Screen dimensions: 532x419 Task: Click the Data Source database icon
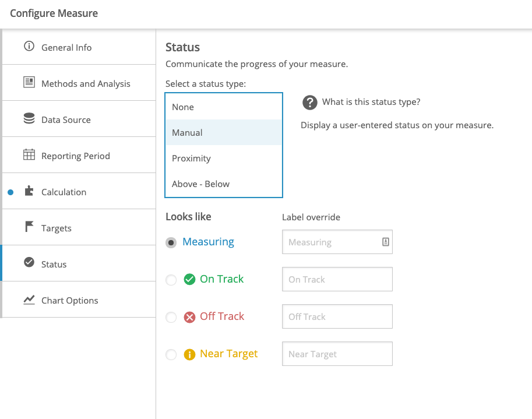[29, 118]
